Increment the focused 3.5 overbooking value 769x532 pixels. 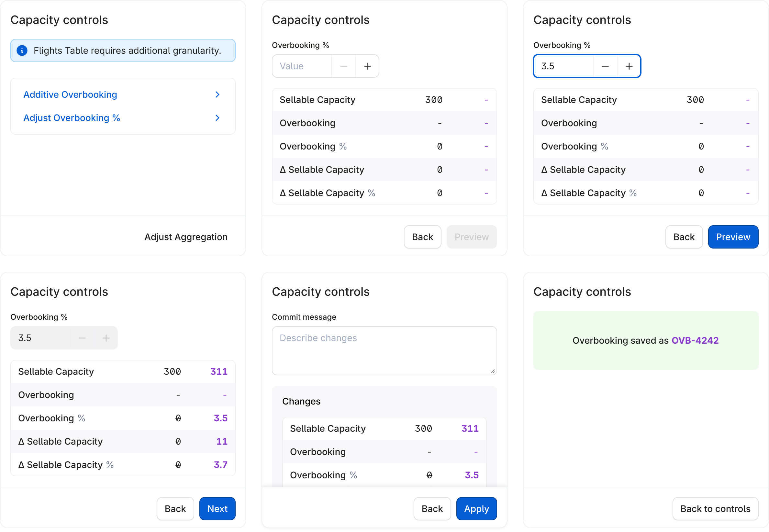tap(629, 66)
